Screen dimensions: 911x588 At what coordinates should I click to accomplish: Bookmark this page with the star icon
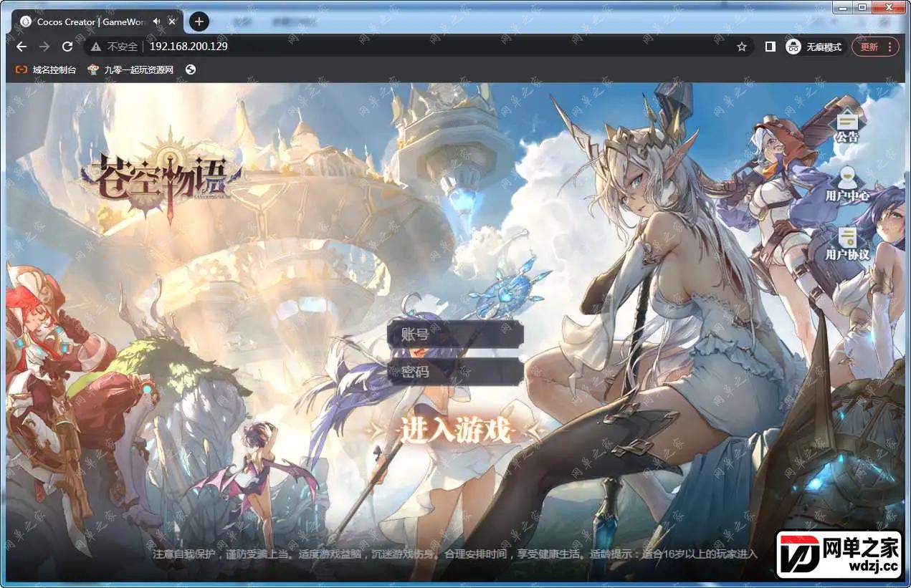coord(742,47)
